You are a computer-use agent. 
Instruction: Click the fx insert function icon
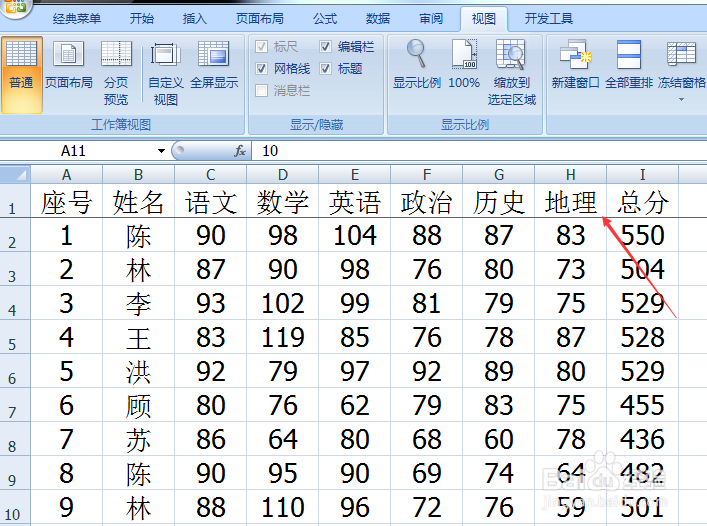pos(240,151)
